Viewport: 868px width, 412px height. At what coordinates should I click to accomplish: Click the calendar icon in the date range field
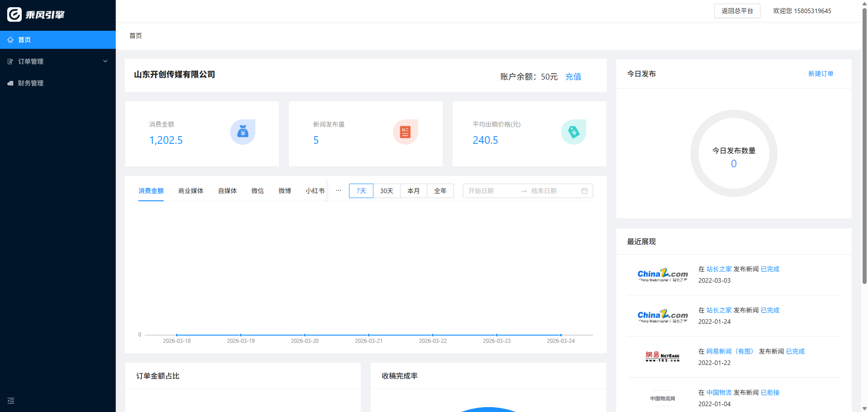(584, 191)
